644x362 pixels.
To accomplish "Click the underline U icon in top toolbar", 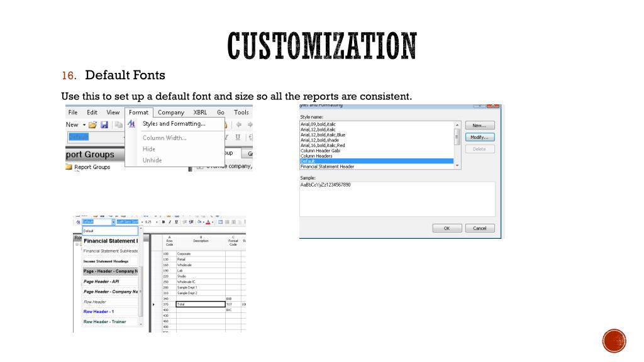I will pyautogui.click(x=238, y=137).
